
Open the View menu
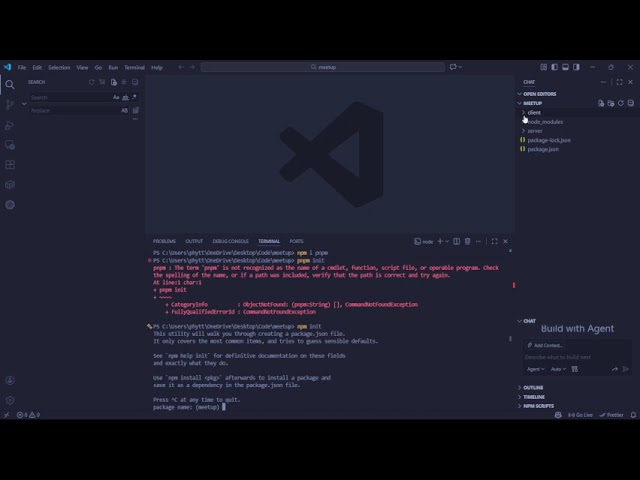click(x=82, y=67)
